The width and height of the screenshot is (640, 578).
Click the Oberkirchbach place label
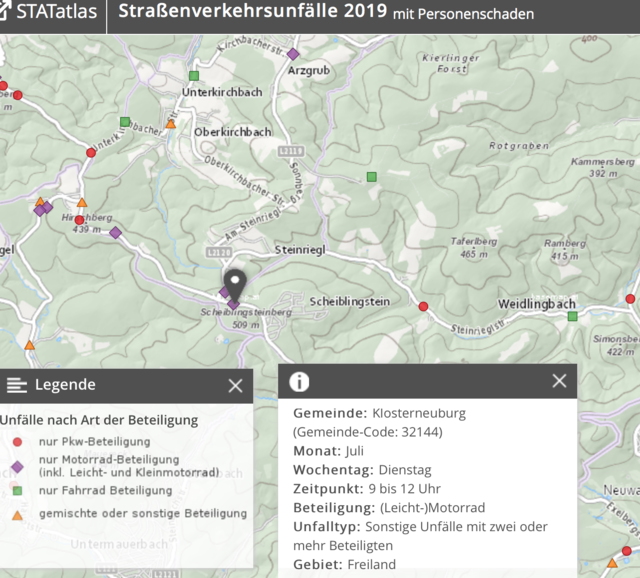pos(233,132)
